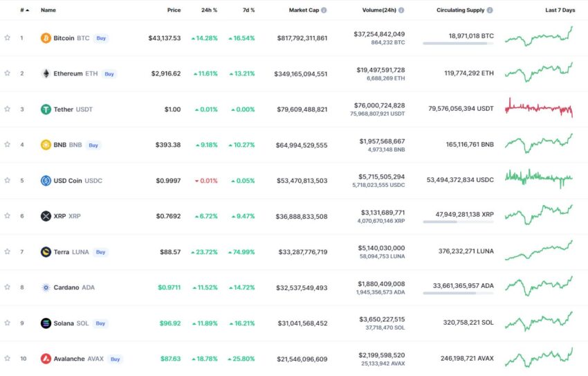Click the Last 7 Days column header
The image size is (588, 376).
[560, 10]
